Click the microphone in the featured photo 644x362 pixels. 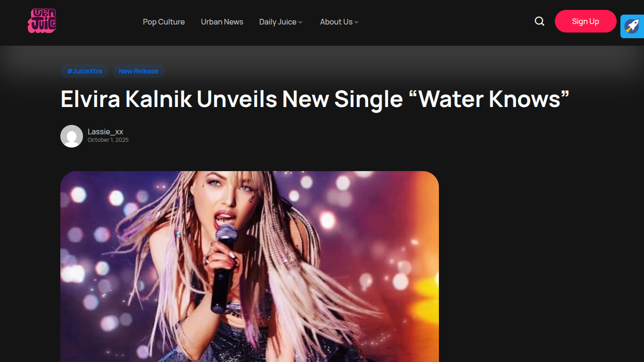tap(224, 268)
